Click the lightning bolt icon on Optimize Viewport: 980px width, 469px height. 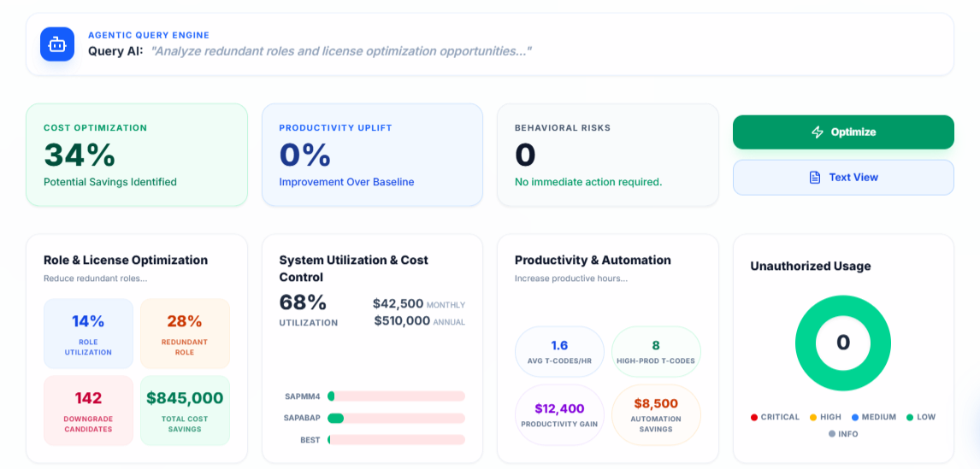coord(817,132)
